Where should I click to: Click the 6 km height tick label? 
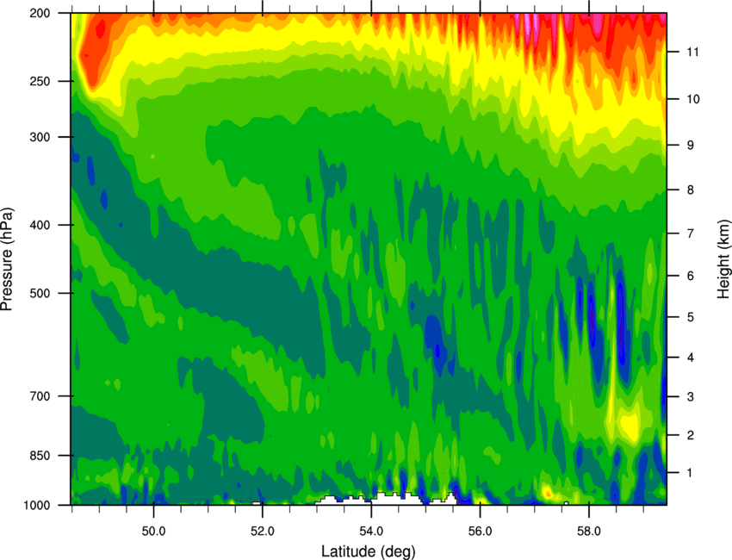[x=687, y=275]
